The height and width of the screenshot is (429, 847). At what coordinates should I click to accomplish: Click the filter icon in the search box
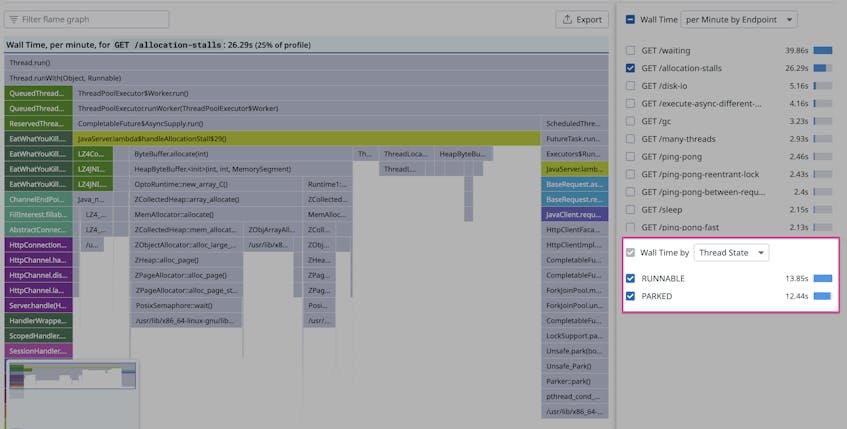[x=13, y=19]
